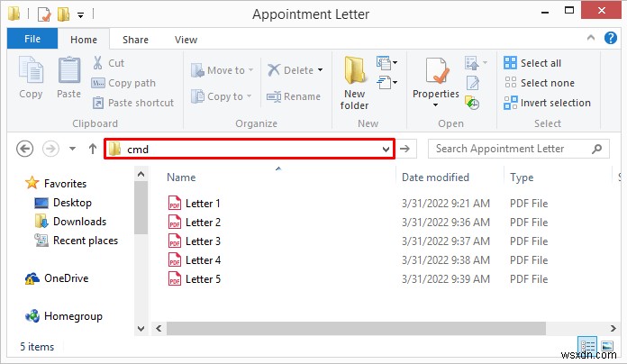Go up one folder level
The image size is (627, 364).
pyautogui.click(x=93, y=150)
